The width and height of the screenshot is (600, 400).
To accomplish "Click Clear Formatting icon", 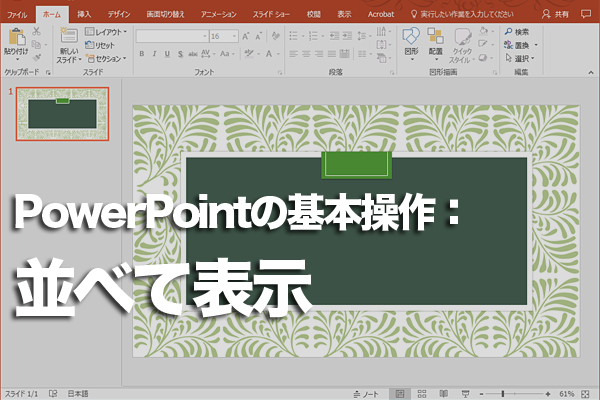I will pos(275,36).
